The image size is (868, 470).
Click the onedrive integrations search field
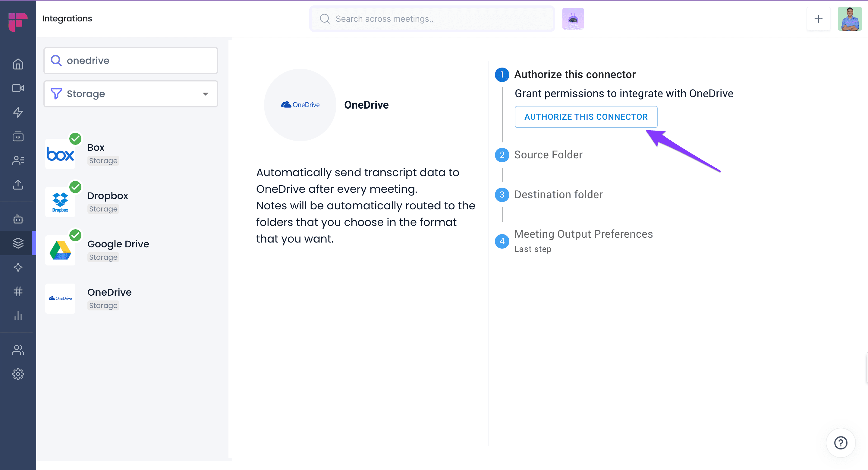[131, 61]
